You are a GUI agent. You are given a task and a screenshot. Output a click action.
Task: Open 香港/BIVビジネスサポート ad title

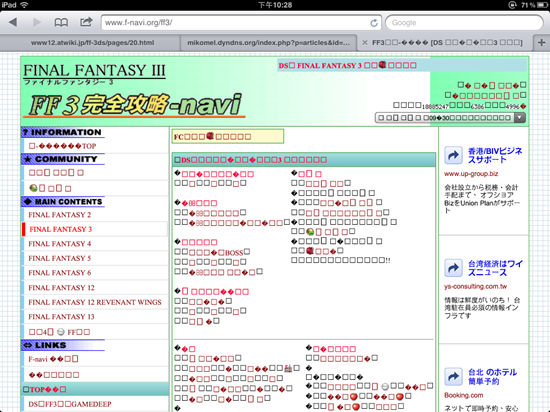[x=495, y=155]
